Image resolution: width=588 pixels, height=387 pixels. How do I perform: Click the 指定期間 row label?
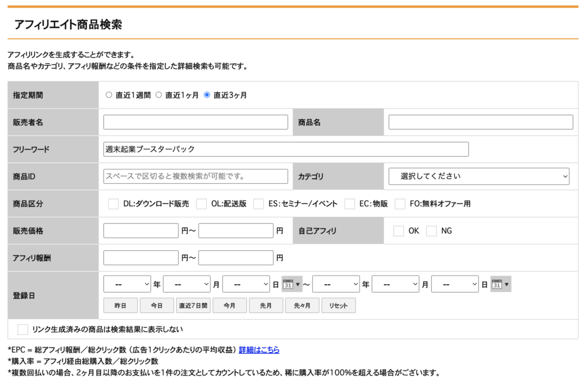[28, 95]
